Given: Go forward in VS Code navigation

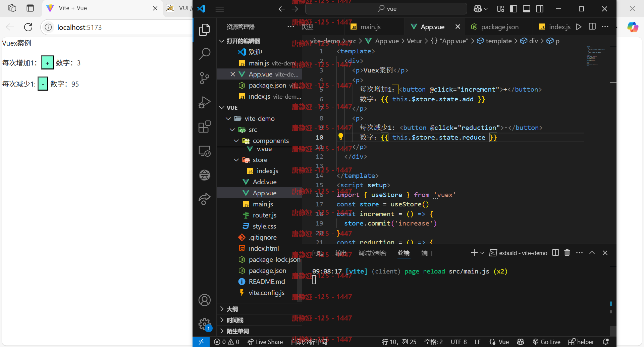Looking at the screenshot, I should point(295,9).
